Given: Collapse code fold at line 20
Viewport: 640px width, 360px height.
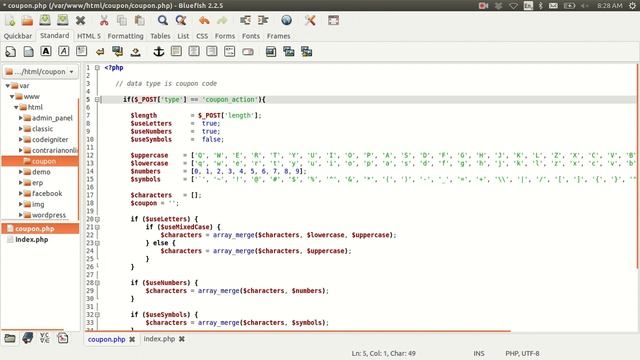Looking at the screenshot, I should coord(97,219).
